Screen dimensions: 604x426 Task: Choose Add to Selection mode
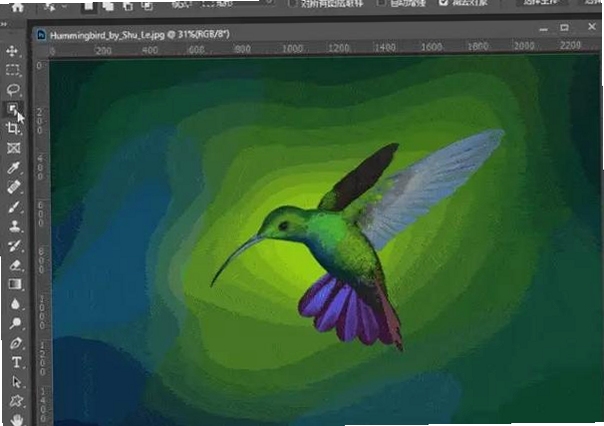(x=108, y=6)
